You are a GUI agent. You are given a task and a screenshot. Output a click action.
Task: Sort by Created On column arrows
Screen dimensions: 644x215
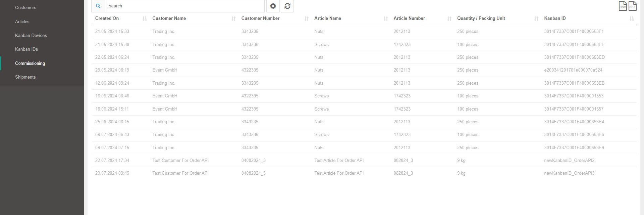coord(145,18)
